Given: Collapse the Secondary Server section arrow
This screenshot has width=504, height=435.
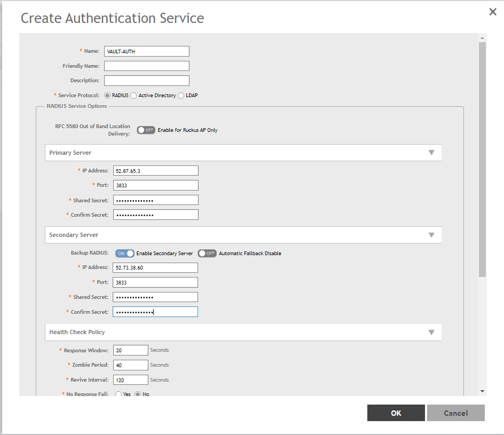Looking at the screenshot, I should (x=431, y=235).
